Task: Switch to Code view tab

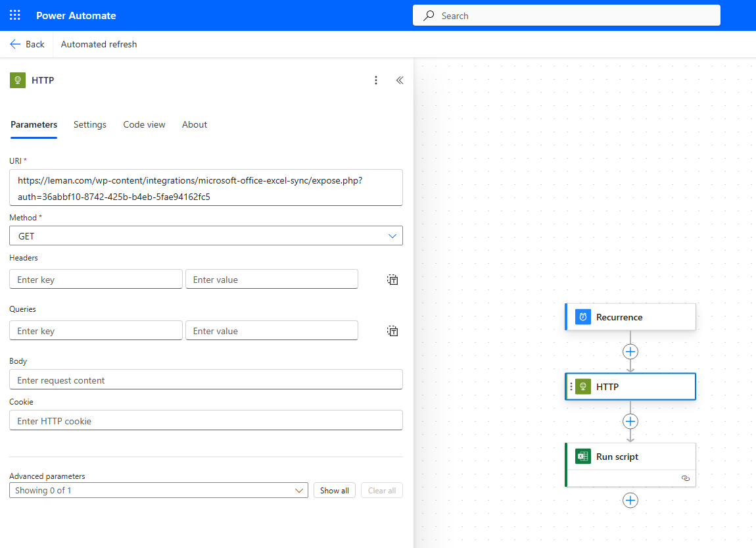Action: click(144, 124)
